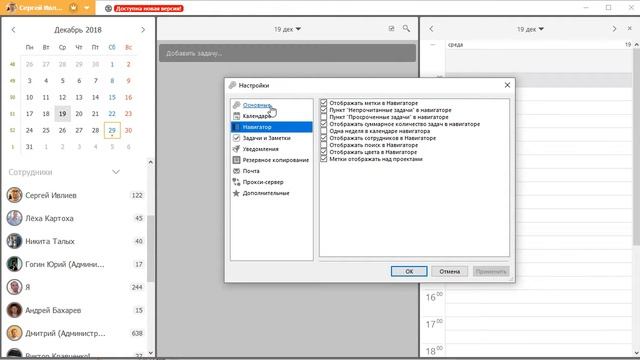Click the checklist icon in task panel header
Screen dimensions: 640x360
tap(391, 29)
